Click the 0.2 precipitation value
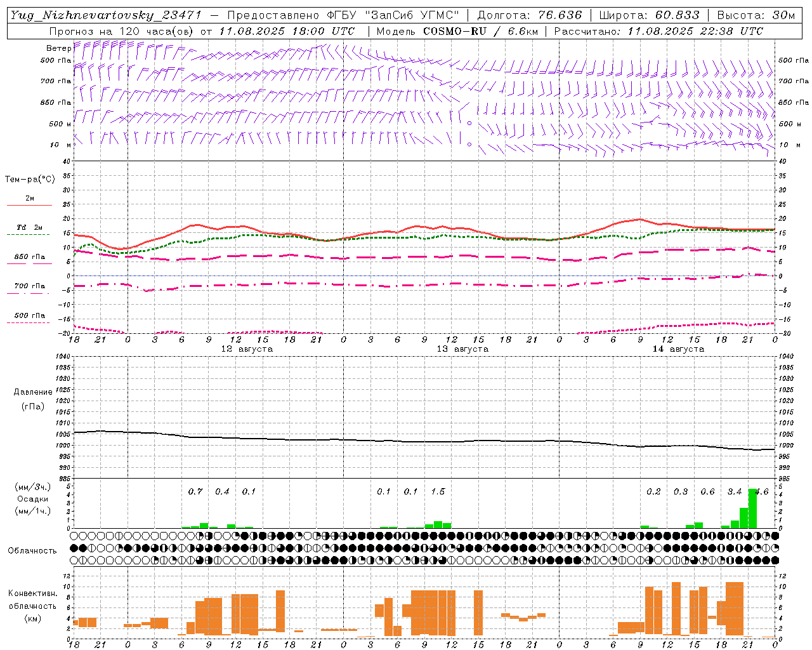 click(653, 491)
